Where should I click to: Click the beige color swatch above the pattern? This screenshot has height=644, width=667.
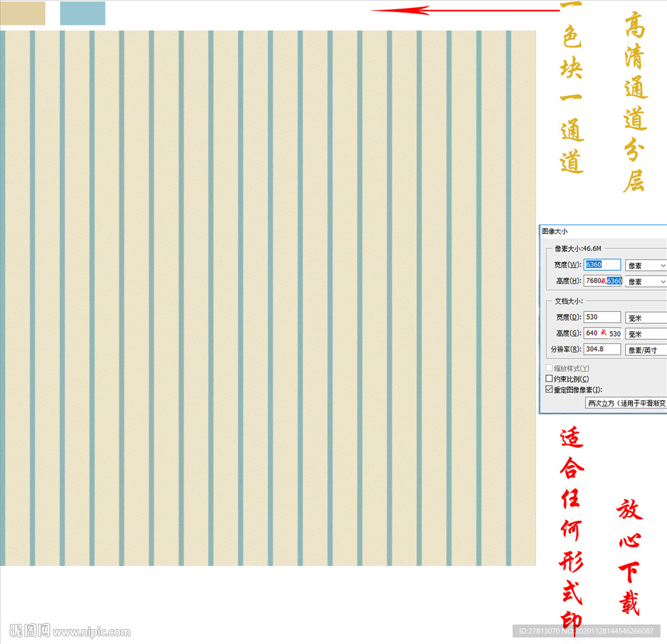click(x=23, y=13)
